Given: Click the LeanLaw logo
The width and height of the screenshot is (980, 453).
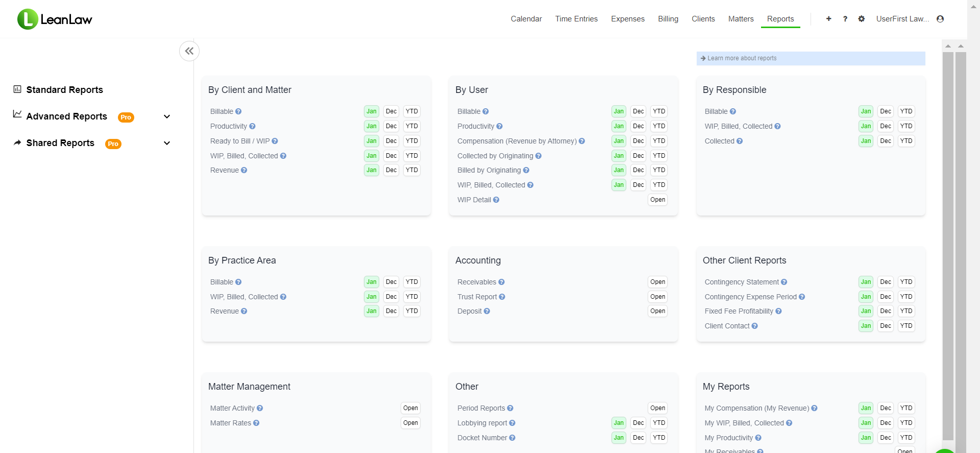Looking at the screenshot, I should (55, 19).
